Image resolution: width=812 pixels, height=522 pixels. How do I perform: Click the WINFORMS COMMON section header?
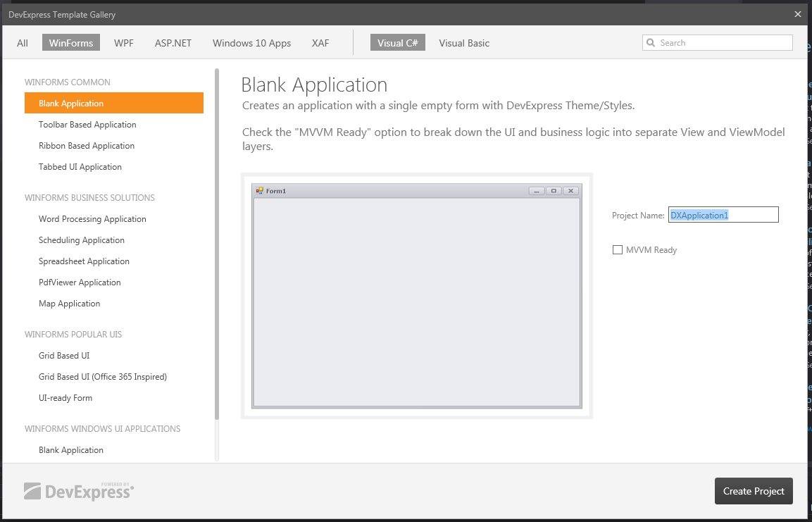coord(68,82)
